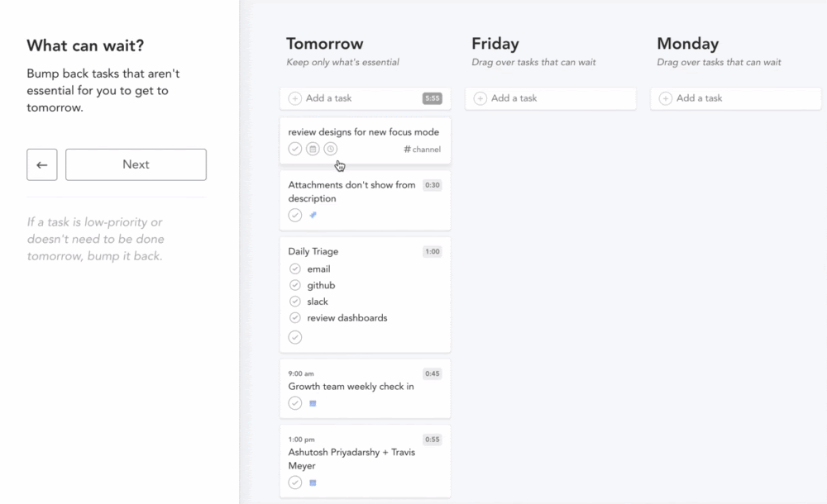Click the calendar icon on Ashutosh Priyadarshy task
827x504 pixels.
tap(313, 483)
